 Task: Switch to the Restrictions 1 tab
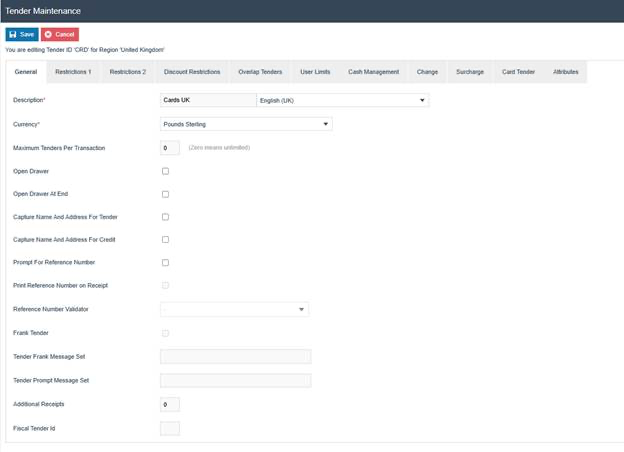[x=73, y=72]
